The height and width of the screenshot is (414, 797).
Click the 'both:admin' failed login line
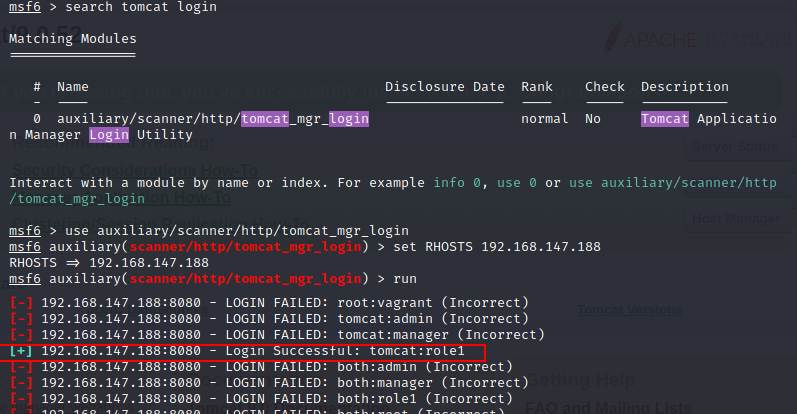point(261,367)
